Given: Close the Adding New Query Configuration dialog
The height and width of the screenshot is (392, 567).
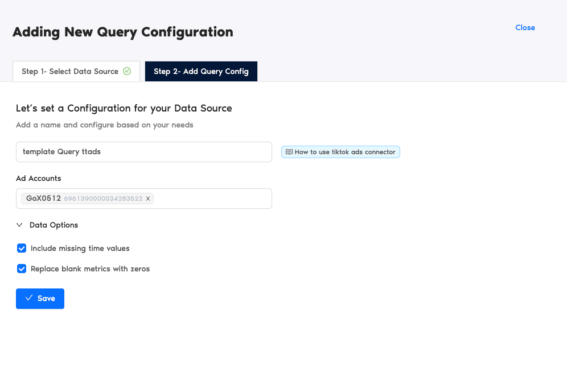Looking at the screenshot, I should (x=525, y=27).
